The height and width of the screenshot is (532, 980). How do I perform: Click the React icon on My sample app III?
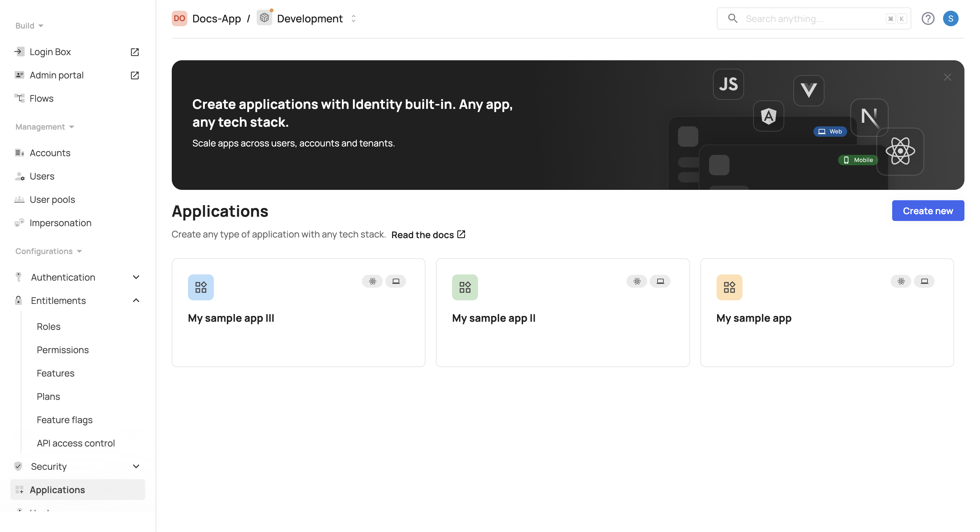click(372, 282)
